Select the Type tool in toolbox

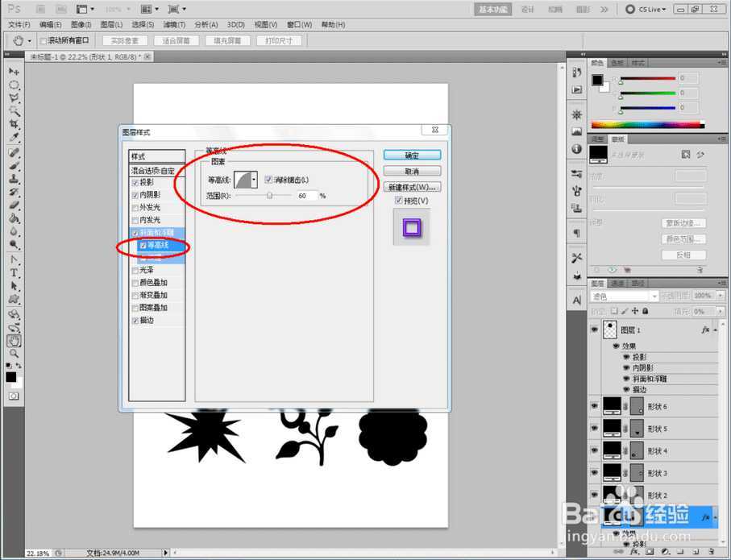coord(14,273)
